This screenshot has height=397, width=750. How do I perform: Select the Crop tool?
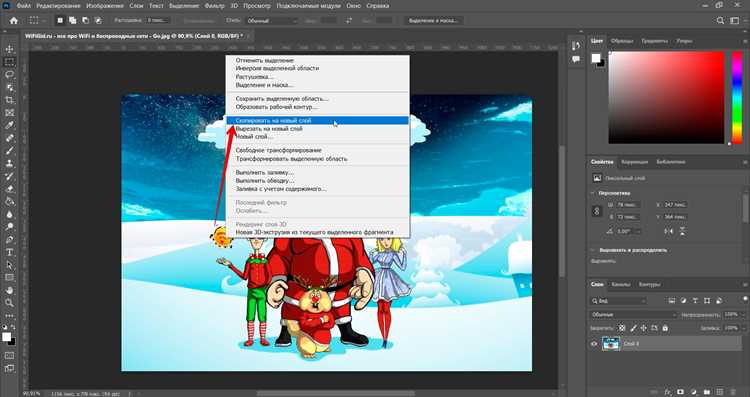(x=10, y=100)
